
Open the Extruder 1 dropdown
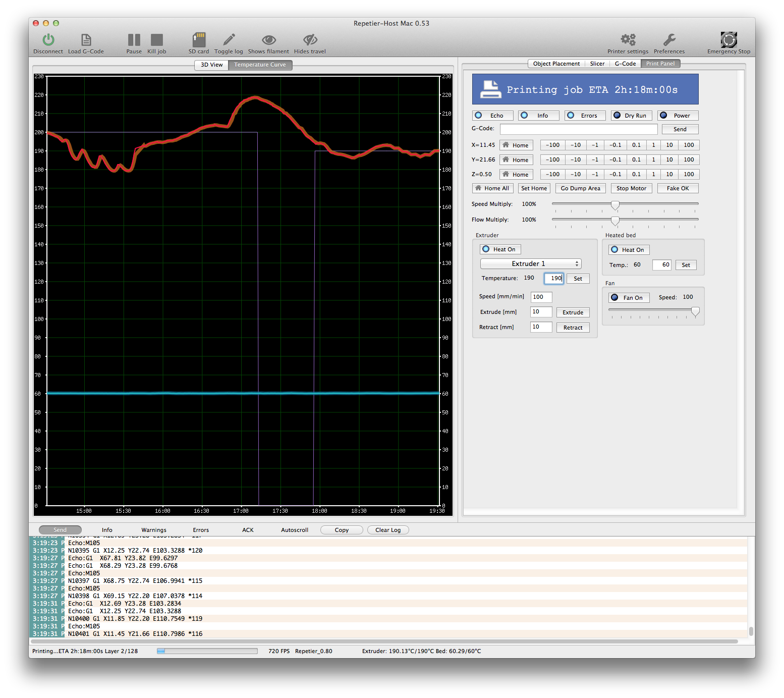[x=531, y=264]
